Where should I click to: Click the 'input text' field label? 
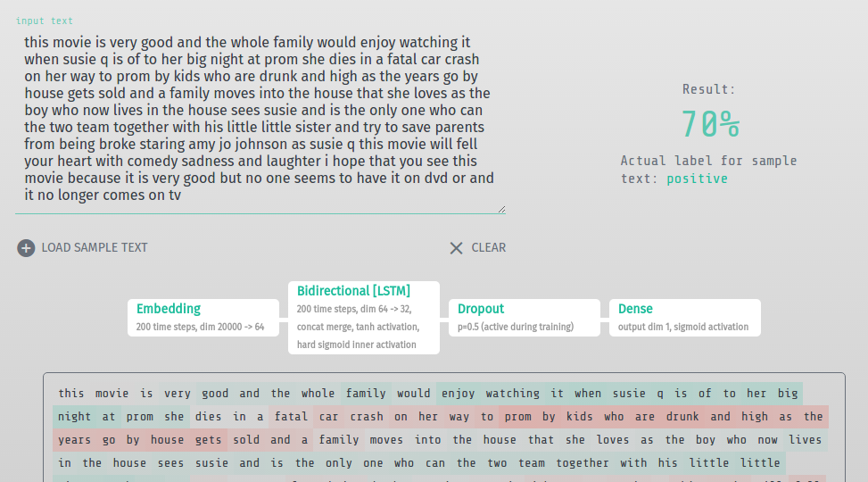(45, 21)
